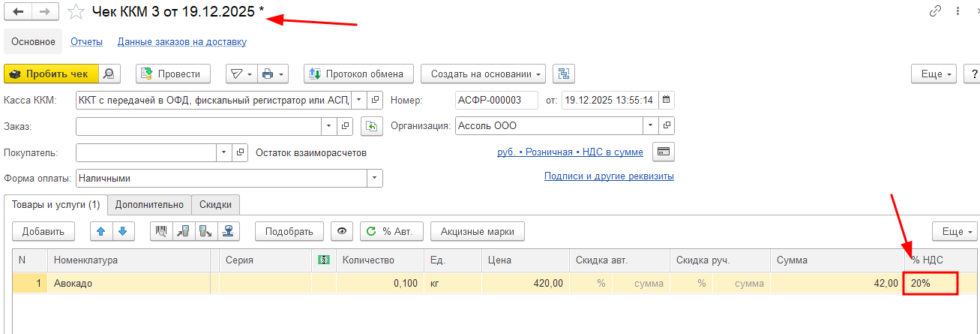Open the top Еще menu dropdown
The width and height of the screenshot is (980, 334).
pyautogui.click(x=934, y=74)
